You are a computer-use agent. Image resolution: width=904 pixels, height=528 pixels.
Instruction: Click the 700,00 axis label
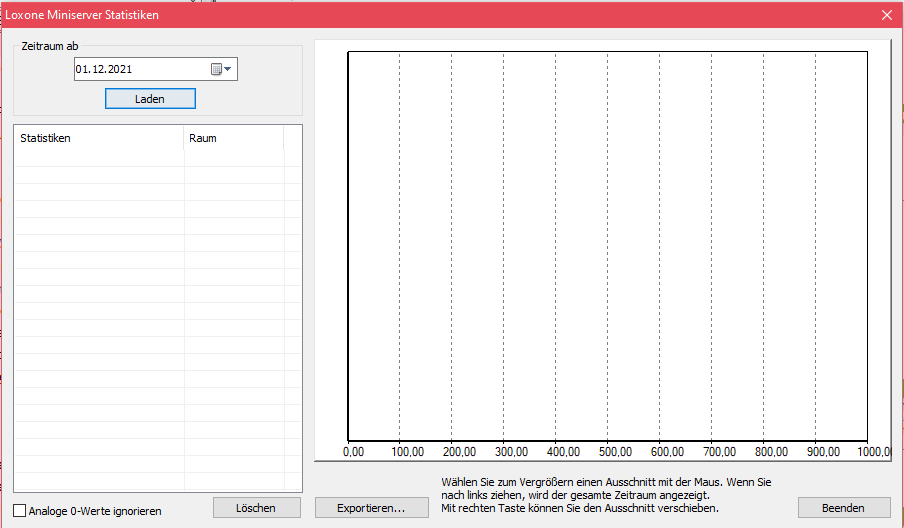pyautogui.click(x=720, y=452)
